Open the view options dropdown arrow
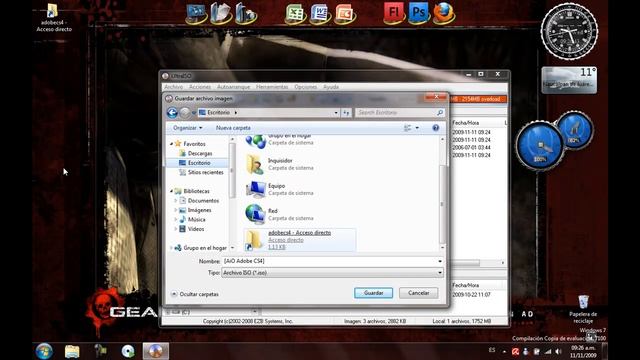Viewport: 640px width, 360px height. [417, 128]
